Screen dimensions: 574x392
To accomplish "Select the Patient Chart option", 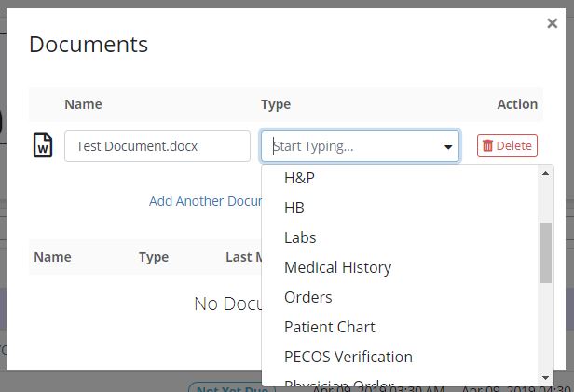I will pyautogui.click(x=329, y=327).
